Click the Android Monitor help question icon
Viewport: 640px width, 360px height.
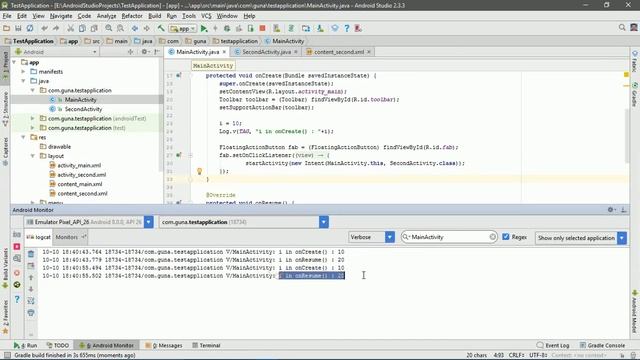(17, 299)
